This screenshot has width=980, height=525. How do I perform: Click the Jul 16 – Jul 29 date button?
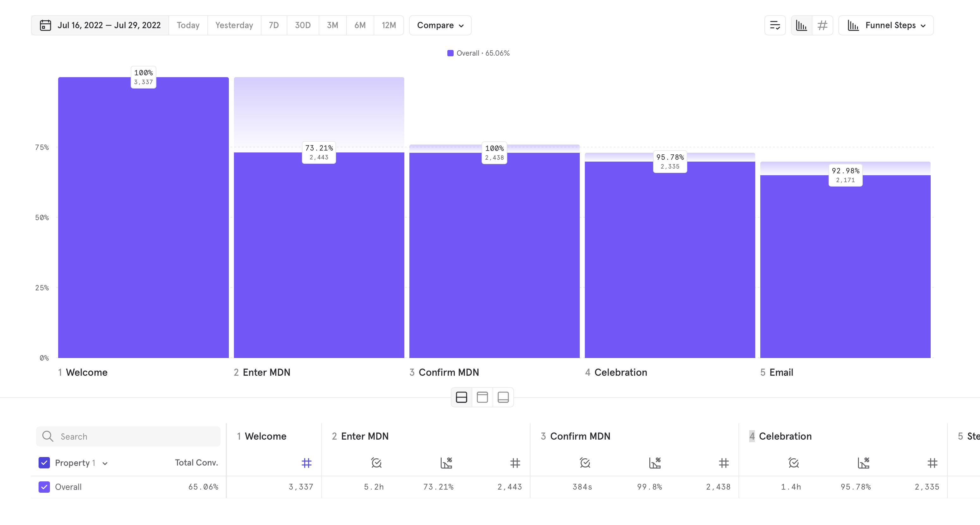click(x=108, y=25)
